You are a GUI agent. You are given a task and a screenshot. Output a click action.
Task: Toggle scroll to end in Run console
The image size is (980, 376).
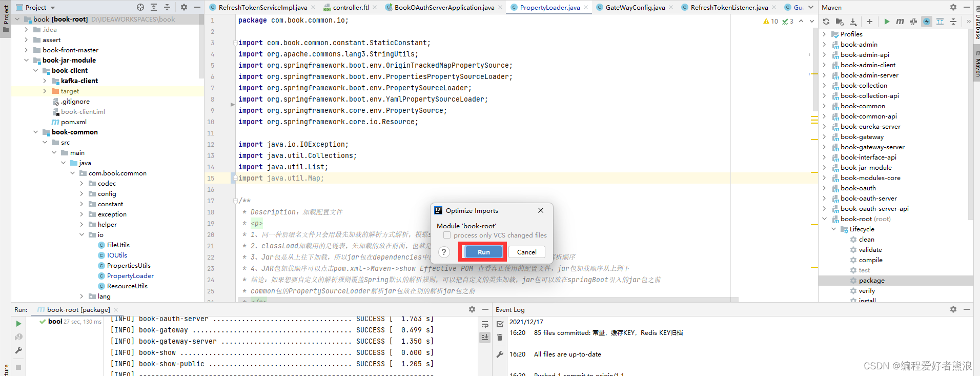(485, 337)
